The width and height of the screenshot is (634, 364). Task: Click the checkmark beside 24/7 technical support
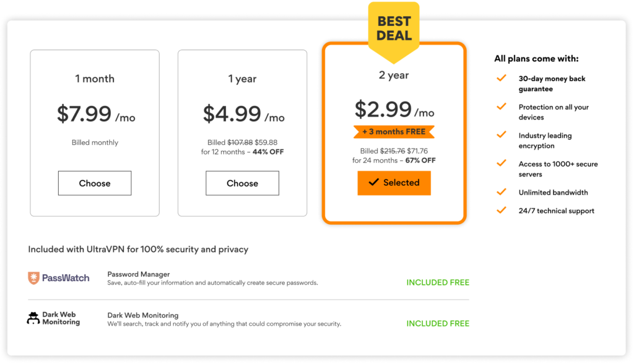click(502, 210)
